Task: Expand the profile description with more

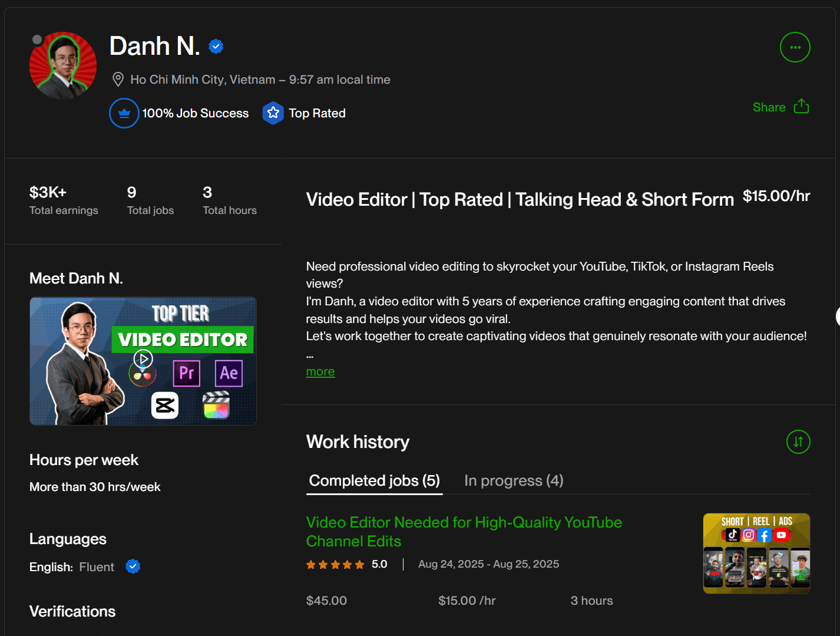Action: [x=320, y=372]
